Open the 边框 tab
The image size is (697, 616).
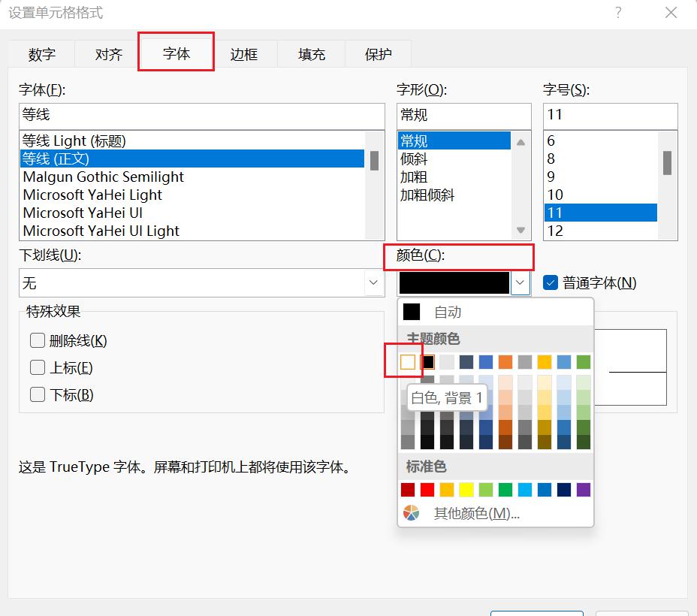[243, 54]
